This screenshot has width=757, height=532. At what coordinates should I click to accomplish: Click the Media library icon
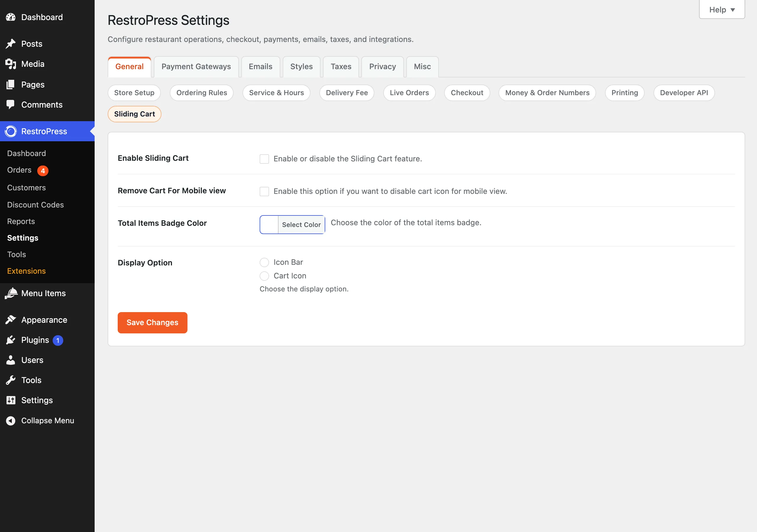click(11, 64)
